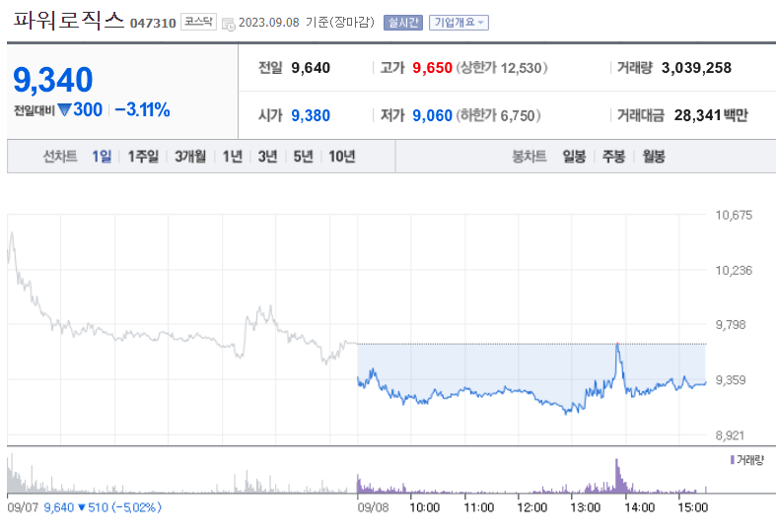776x532 pixels.
Task: Select the 1일 line chart tab
Action: tap(102, 157)
